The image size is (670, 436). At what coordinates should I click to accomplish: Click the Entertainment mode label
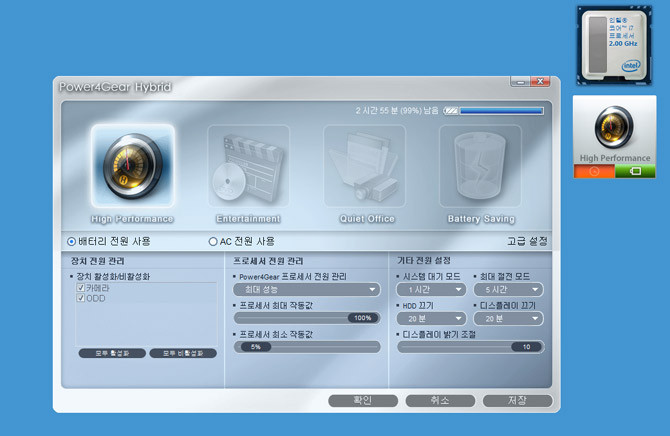pyautogui.click(x=248, y=219)
